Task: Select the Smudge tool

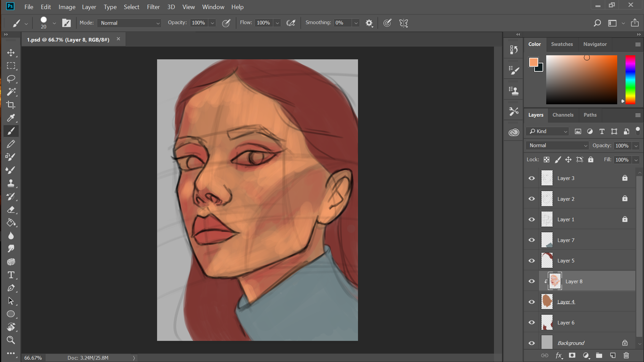Action: coord(11,249)
